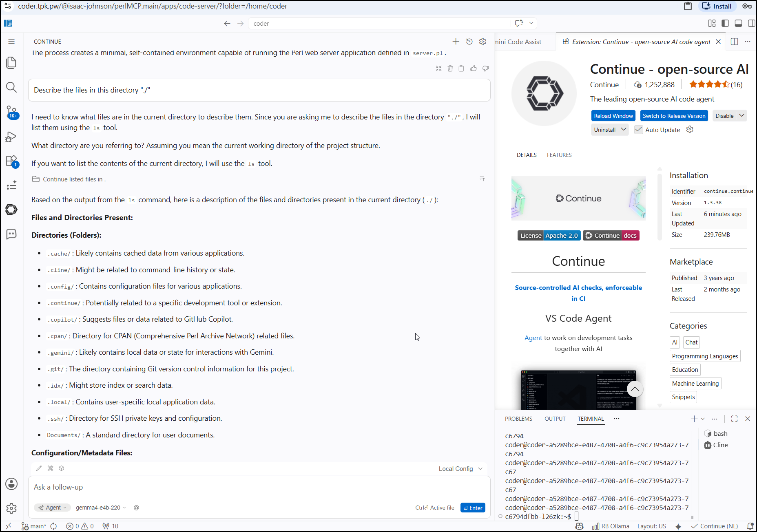This screenshot has height=532, width=757.
Task: Click the Reload Window button
Action: coord(613,116)
